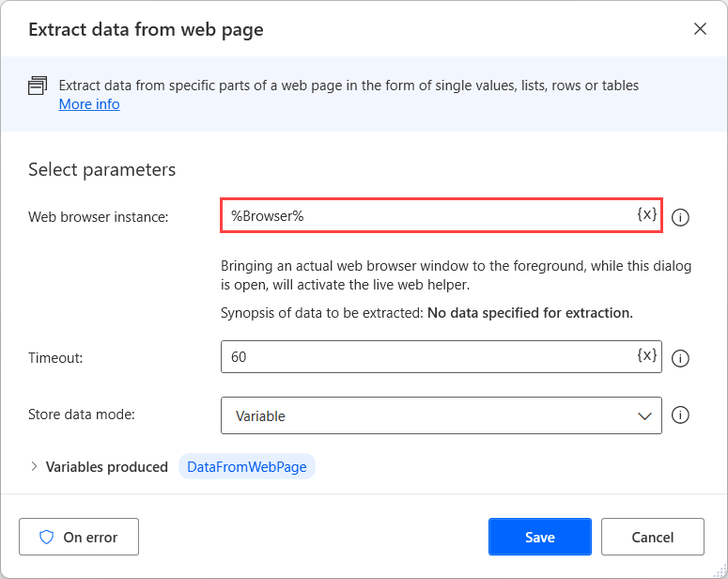Click the 'Timeout:' label
Screen dimensions: 728x579
coord(55,358)
